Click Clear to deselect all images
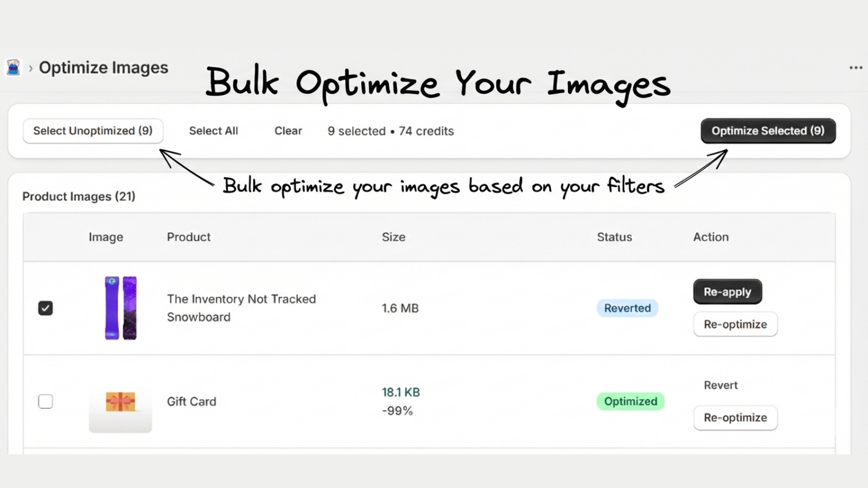868x488 pixels. point(288,131)
